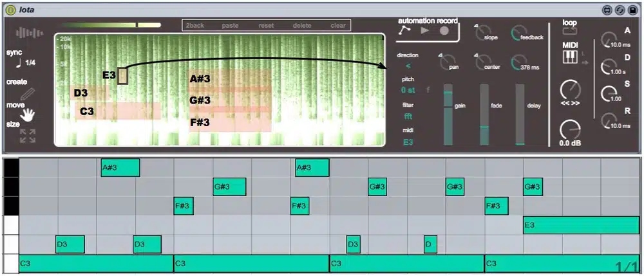Save the preset with the floppy disk icon

coord(632,10)
